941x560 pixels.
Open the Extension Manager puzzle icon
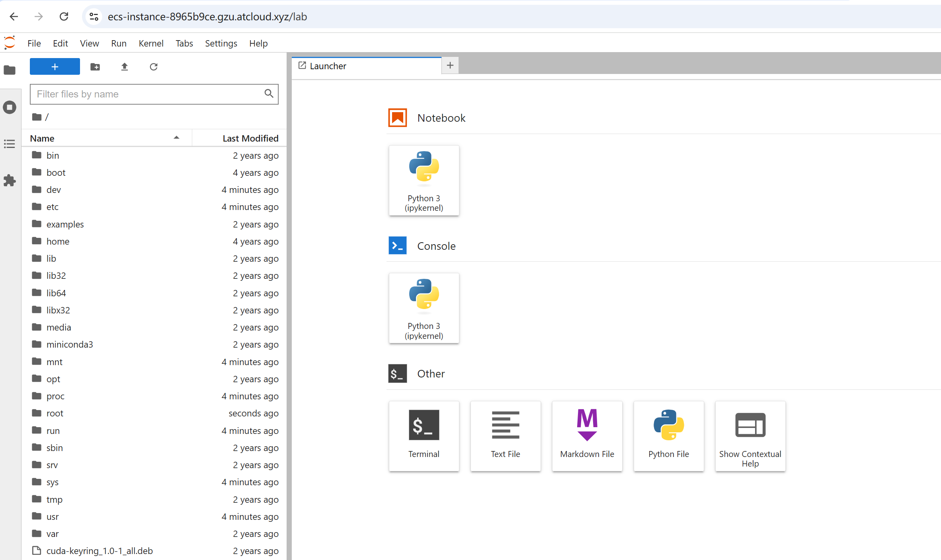10,180
